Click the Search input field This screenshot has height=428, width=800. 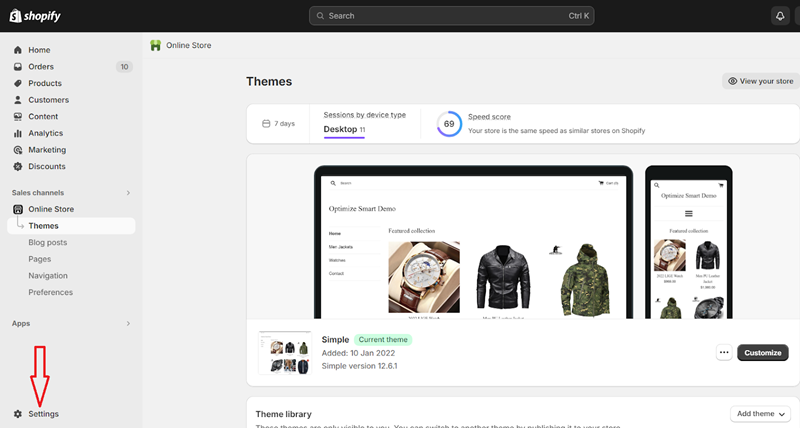(452, 16)
